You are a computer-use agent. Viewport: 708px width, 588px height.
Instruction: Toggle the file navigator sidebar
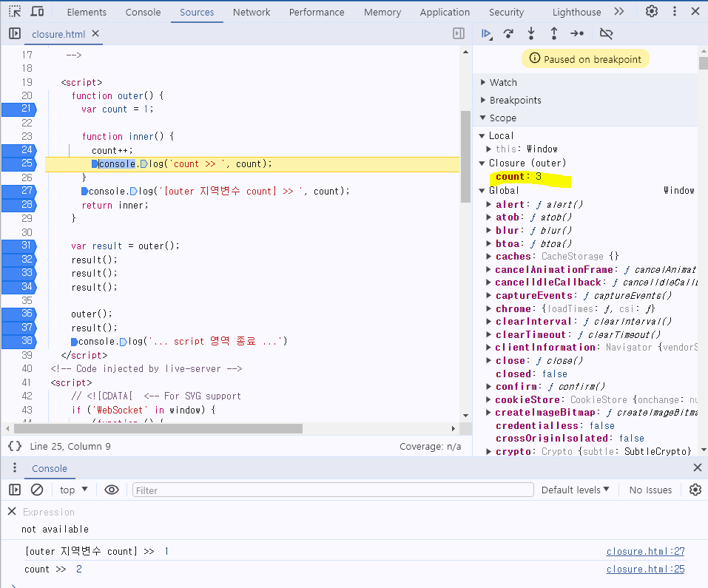(15, 33)
